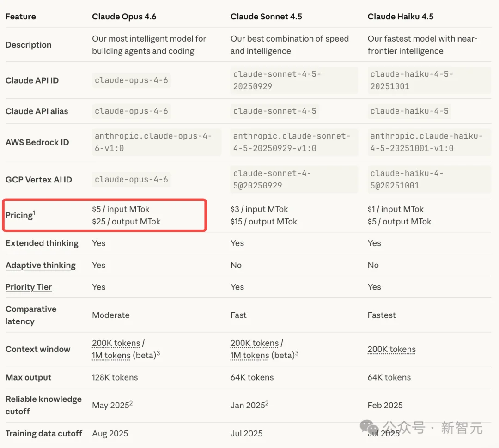499x448 pixels.
Task: Click 1M tokens link in Sonnet column
Action: 250,356
